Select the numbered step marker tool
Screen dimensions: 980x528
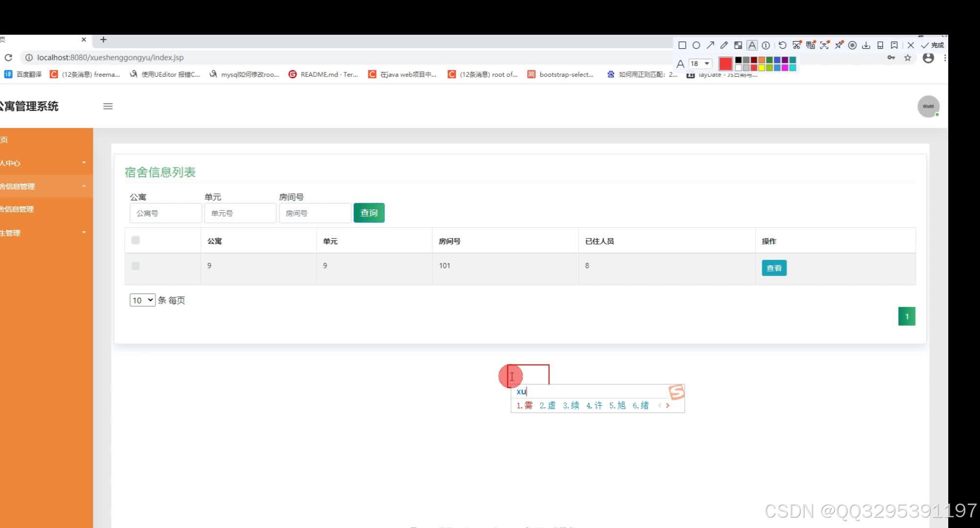click(766, 45)
